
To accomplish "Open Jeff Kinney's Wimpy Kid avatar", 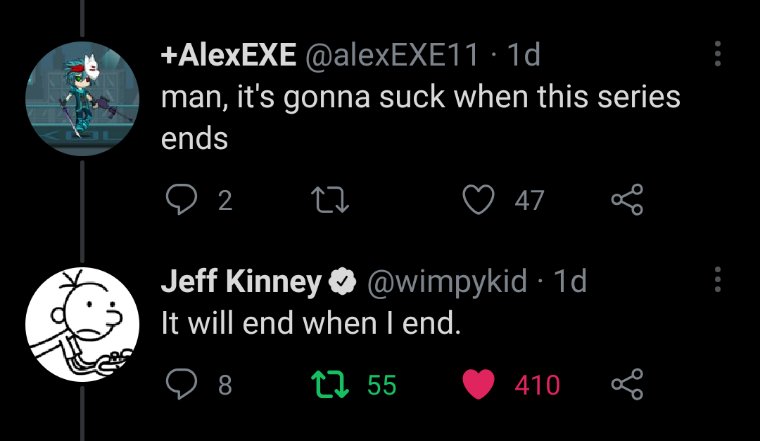I will click(x=73, y=321).
